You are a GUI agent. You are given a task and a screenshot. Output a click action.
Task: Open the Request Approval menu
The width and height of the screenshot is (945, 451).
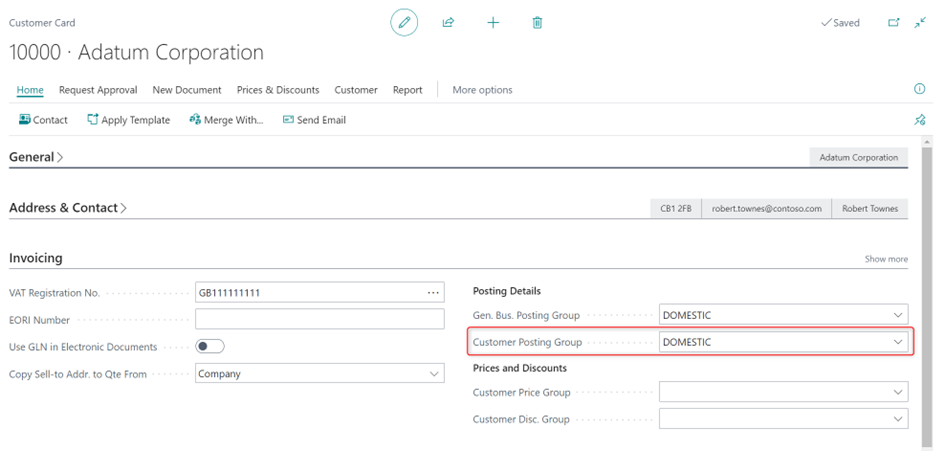[x=98, y=90]
